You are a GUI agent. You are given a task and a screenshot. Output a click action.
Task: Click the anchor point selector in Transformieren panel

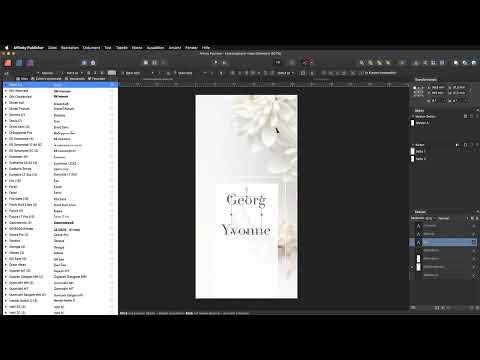(418, 92)
